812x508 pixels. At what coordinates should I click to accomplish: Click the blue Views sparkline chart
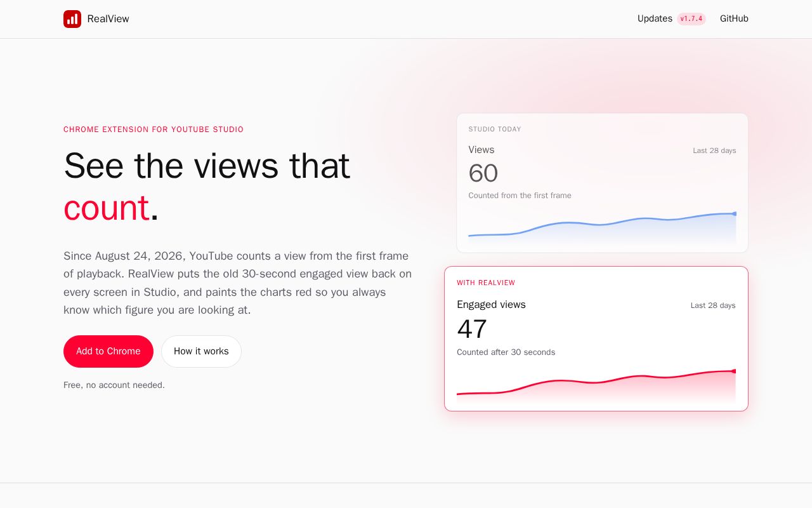pos(602,227)
